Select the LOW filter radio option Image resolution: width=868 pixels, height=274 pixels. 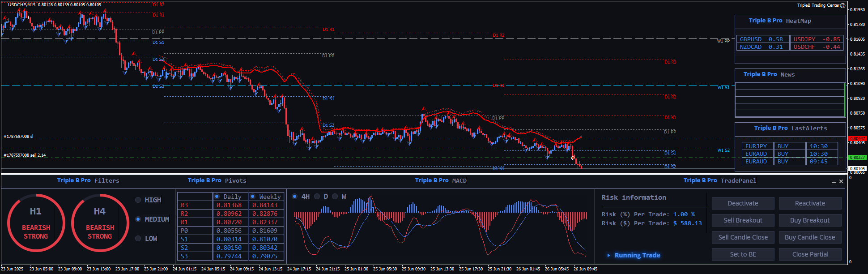pos(138,239)
